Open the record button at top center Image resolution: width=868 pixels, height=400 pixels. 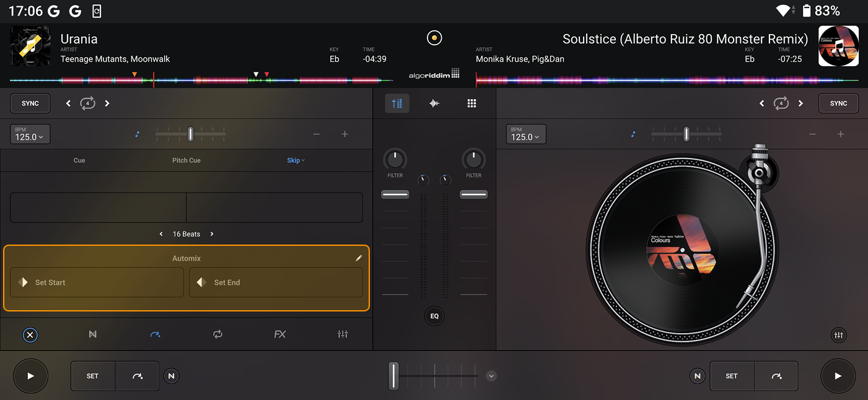coord(434,38)
